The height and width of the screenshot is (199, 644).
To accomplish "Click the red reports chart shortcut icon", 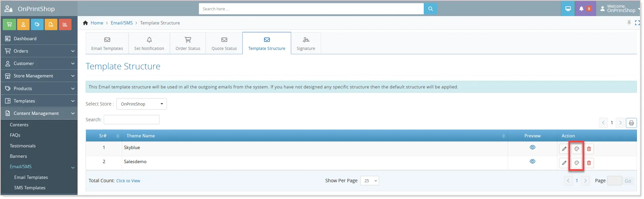I will [65, 24].
